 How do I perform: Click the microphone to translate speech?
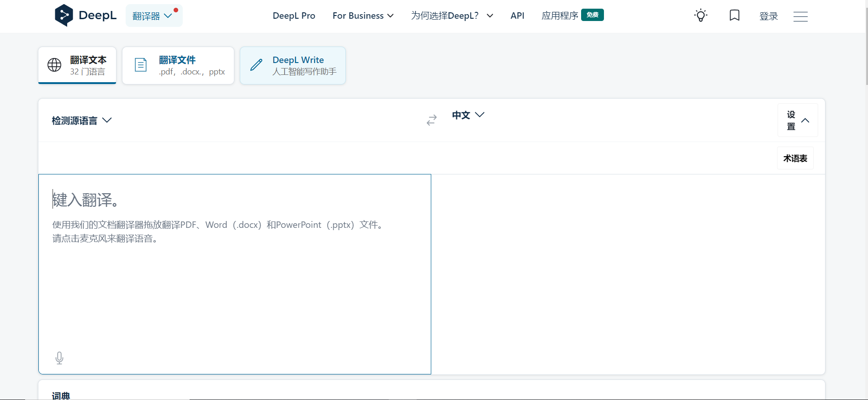tap(59, 358)
